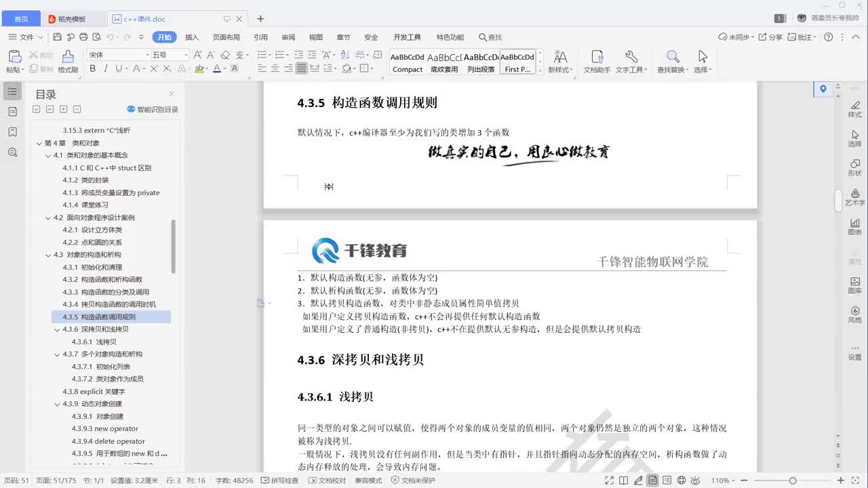Open the Chart (图表) pane on right sidebar
Screen dimensions: 868x488
click(x=854, y=226)
